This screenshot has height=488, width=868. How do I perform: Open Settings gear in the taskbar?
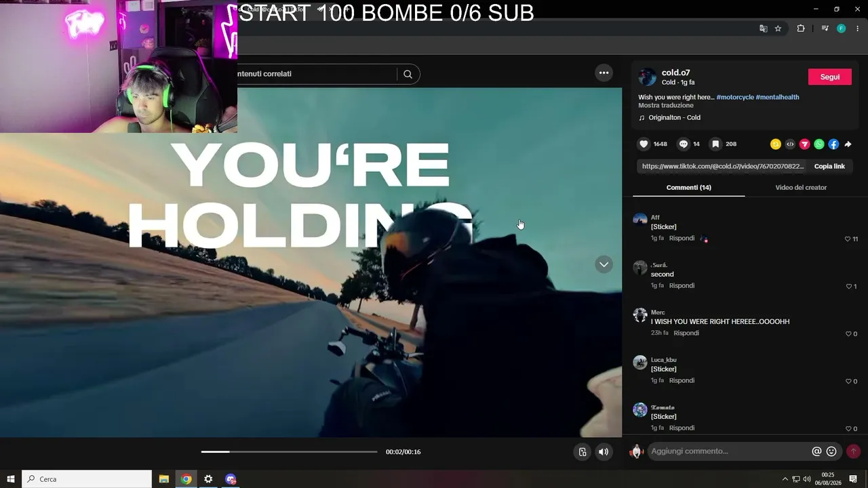tap(208, 479)
